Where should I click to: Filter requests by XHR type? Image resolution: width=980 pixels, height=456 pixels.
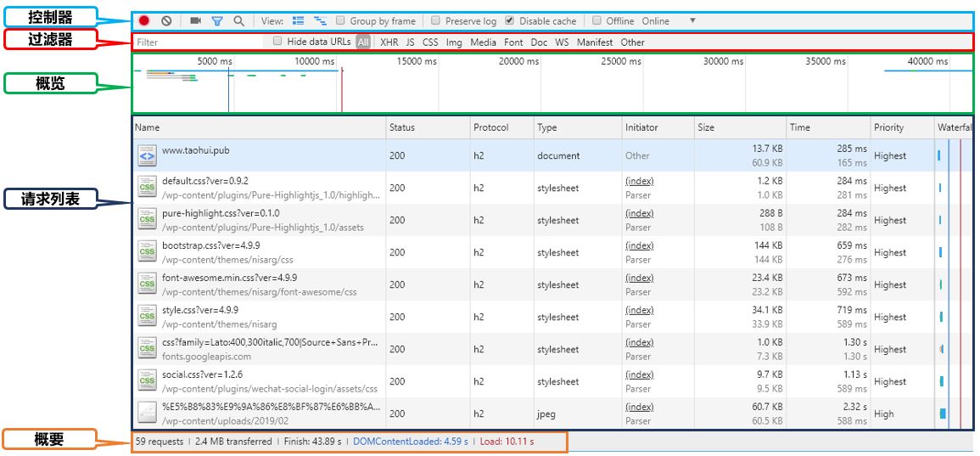coord(389,42)
